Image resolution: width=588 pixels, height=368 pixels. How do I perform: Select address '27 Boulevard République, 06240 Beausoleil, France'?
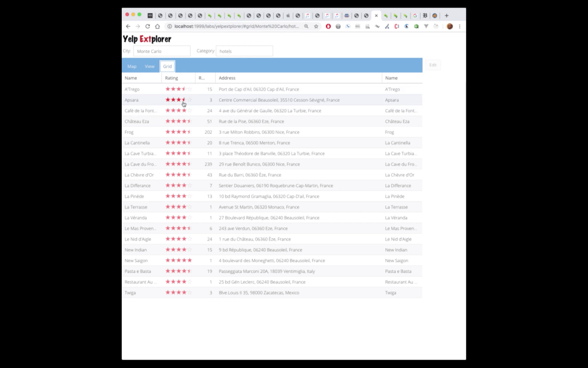[269, 218]
